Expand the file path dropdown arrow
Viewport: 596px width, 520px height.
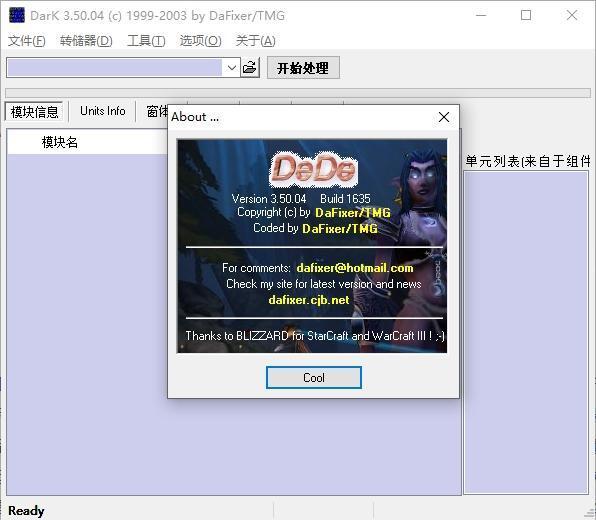tap(231, 68)
